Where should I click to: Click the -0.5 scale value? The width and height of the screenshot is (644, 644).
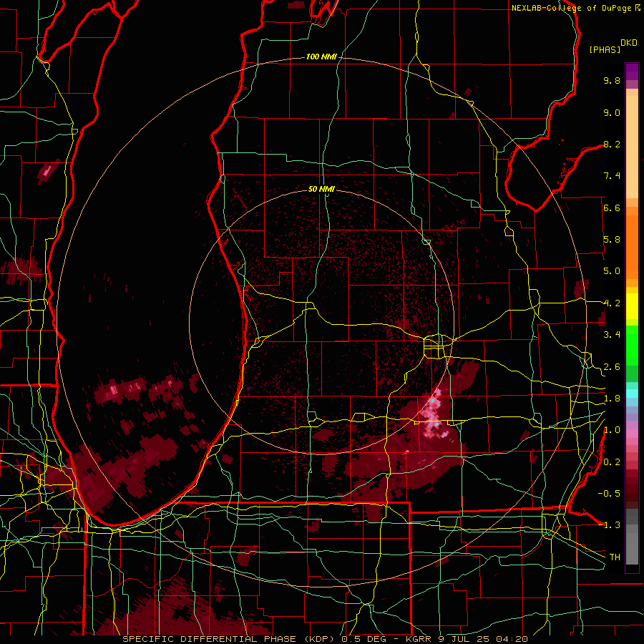click(x=609, y=494)
